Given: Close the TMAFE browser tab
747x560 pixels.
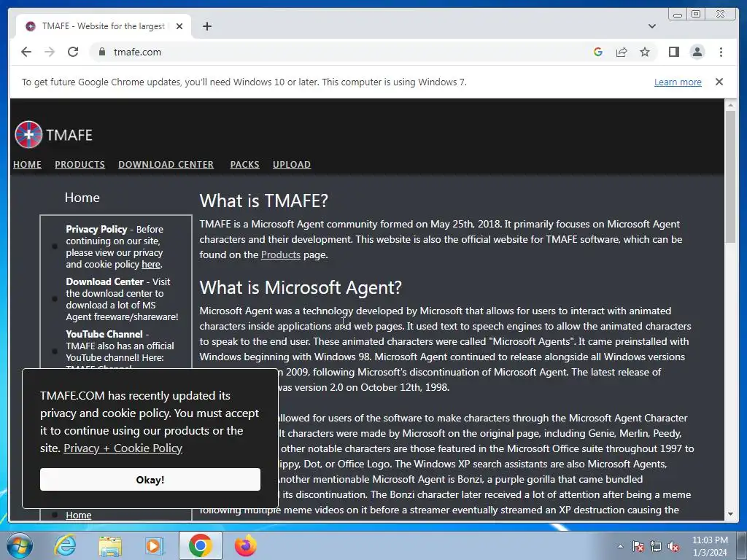Looking at the screenshot, I should [x=179, y=26].
